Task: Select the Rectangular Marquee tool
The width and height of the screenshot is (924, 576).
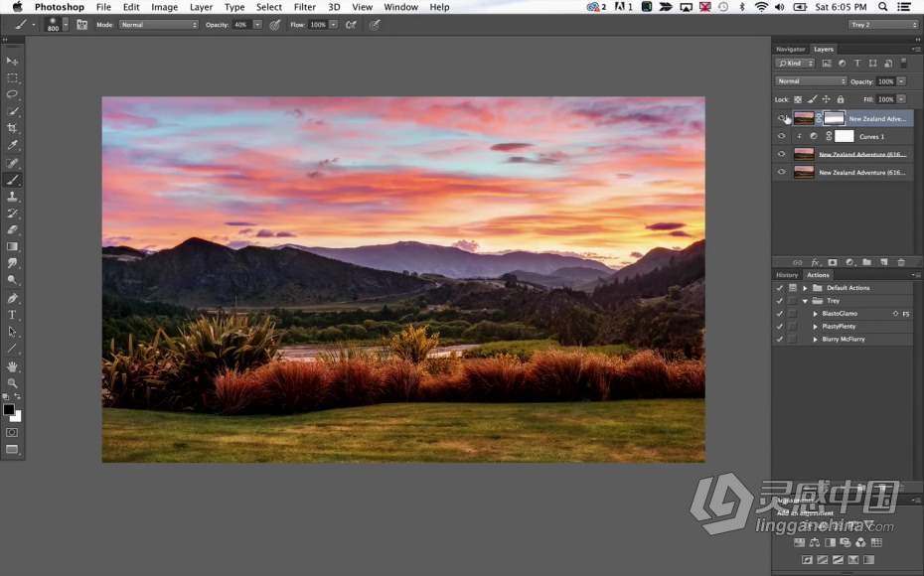Action: coord(12,77)
